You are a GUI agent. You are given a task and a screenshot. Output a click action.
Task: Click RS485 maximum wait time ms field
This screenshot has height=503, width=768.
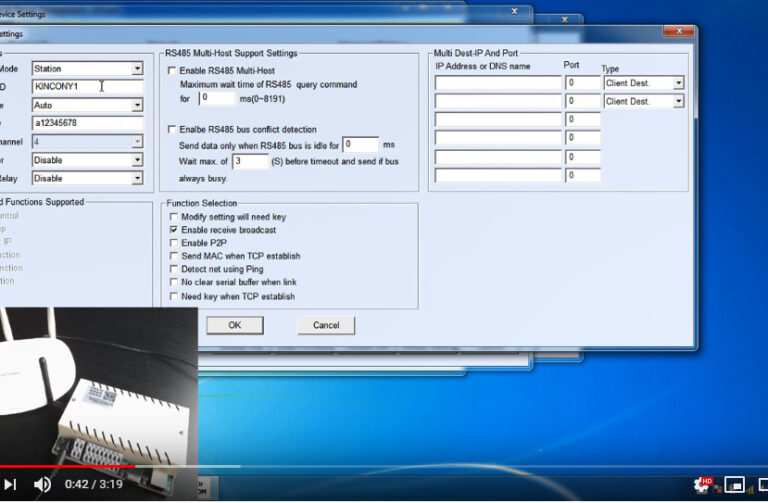coord(217,98)
